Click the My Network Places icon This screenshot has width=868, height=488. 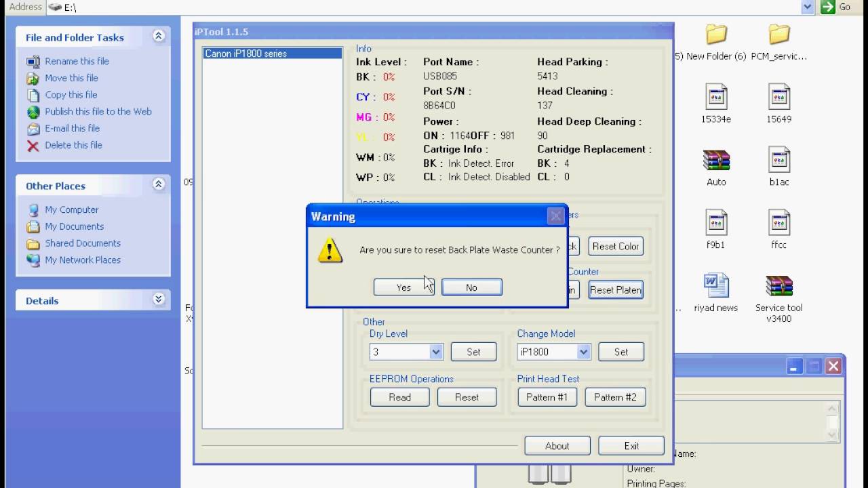pos(33,260)
